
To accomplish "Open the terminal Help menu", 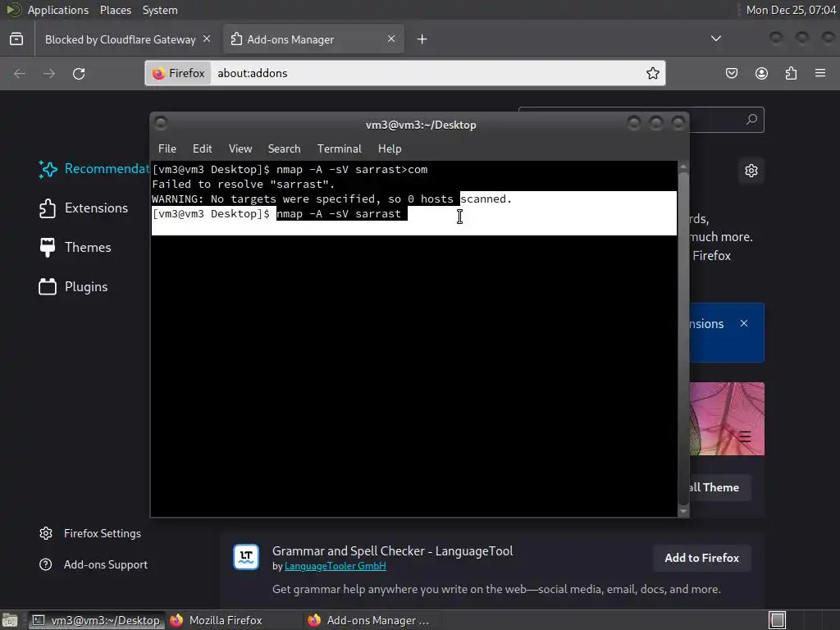I will [x=390, y=149].
